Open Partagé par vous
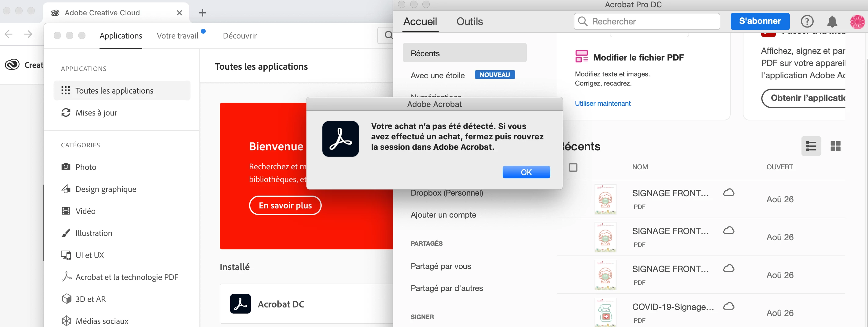The width and height of the screenshot is (868, 327). click(x=440, y=266)
